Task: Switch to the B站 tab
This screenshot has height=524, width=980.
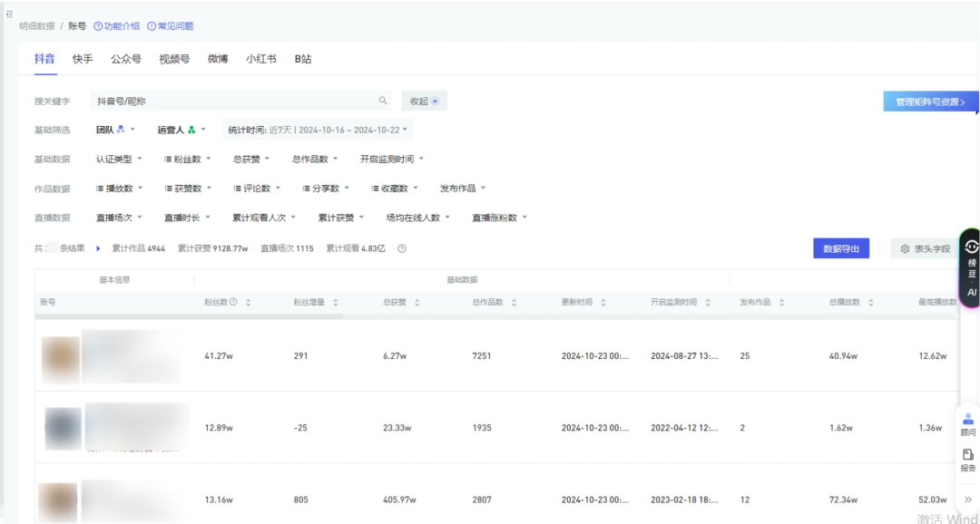Action: [303, 59]
